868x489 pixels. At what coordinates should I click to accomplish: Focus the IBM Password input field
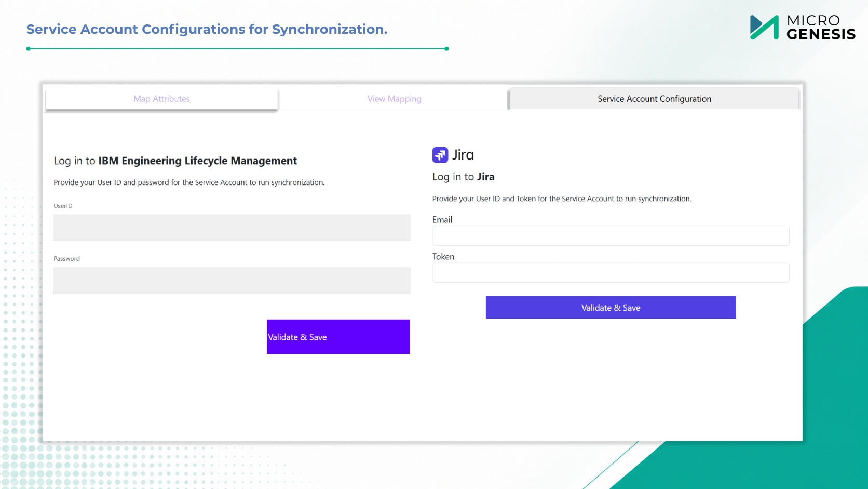(232, 281)
